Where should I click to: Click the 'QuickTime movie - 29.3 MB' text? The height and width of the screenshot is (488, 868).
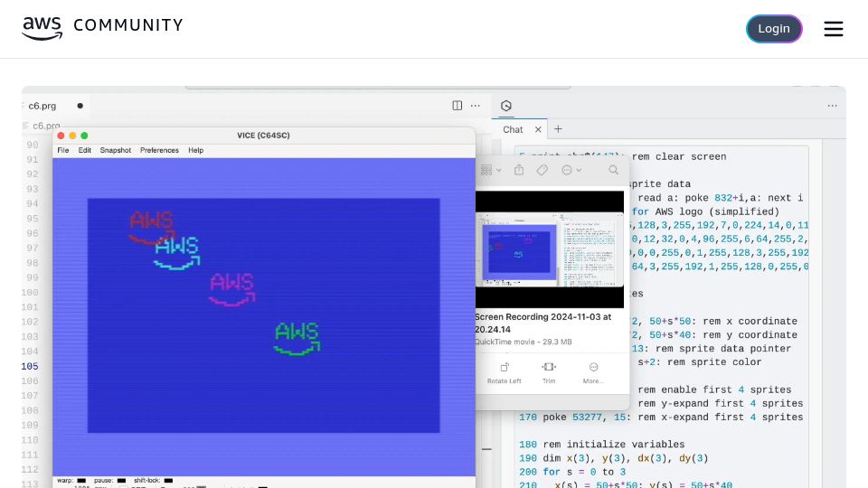pyautogui.click(x=524, y=342)
